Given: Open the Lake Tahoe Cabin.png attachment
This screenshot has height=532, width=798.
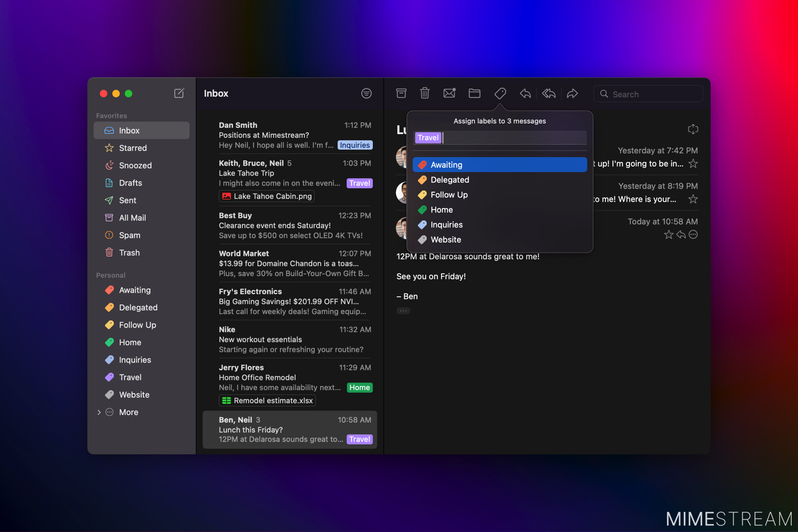Looking at the screenshot, I should [267, 196].
